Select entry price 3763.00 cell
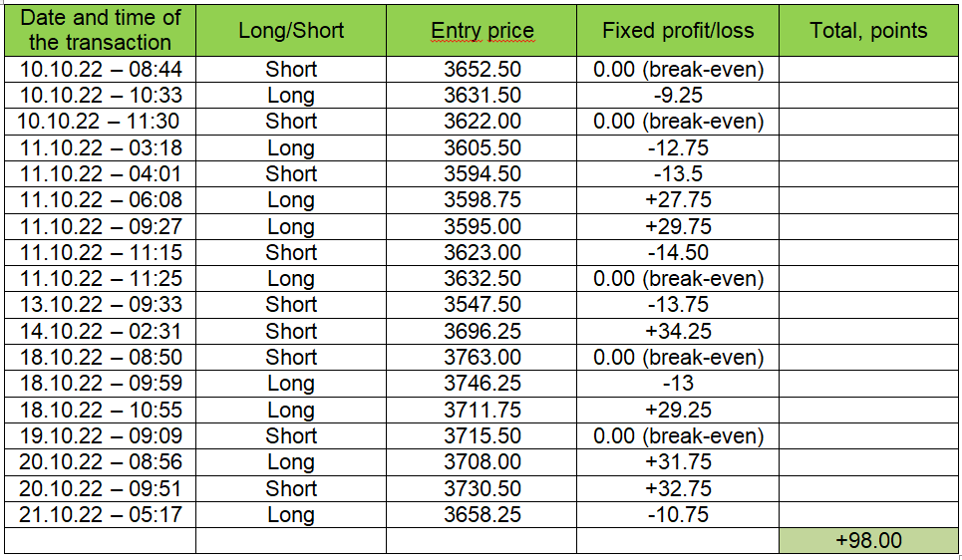Viewport: 962px width, 560px height. pos(481,357)
